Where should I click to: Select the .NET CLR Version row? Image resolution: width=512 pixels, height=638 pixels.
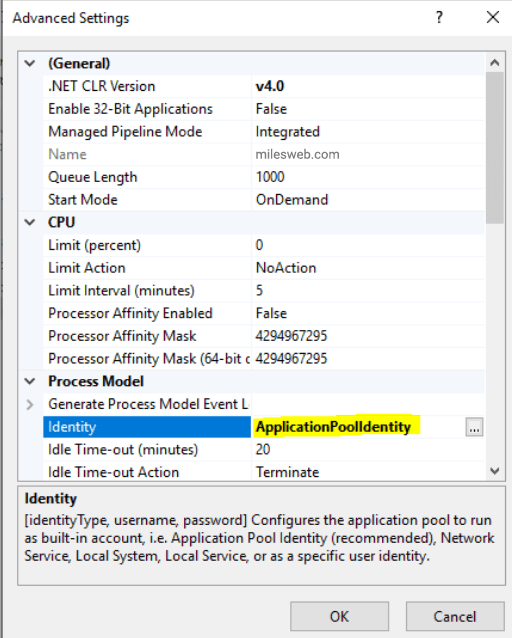[x=264, y=86]
